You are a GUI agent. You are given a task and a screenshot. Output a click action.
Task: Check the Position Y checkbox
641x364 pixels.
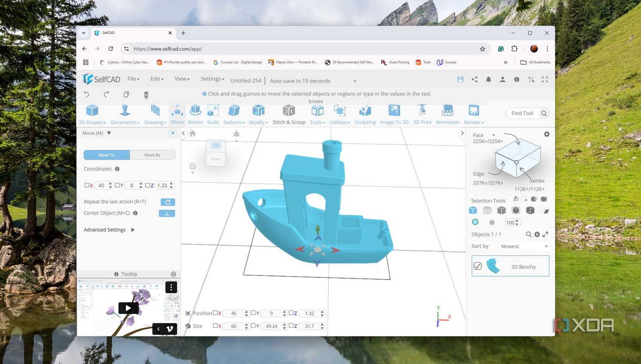click(x=253, y=313)
